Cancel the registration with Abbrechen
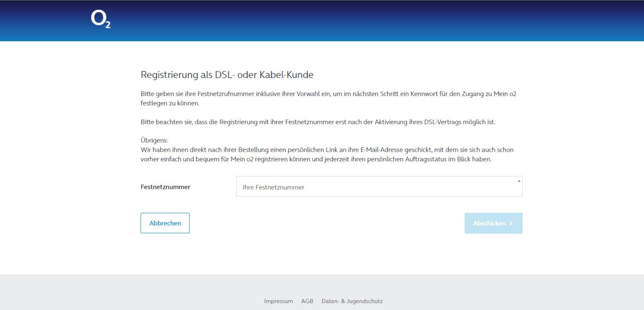This screenshot has width=644, height=310. [x=165, y=223]
